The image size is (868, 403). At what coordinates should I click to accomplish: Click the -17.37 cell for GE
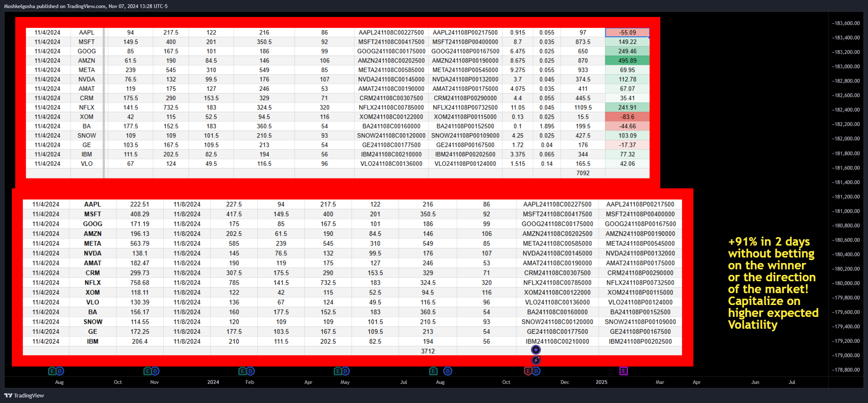click(x=627, y=145)
